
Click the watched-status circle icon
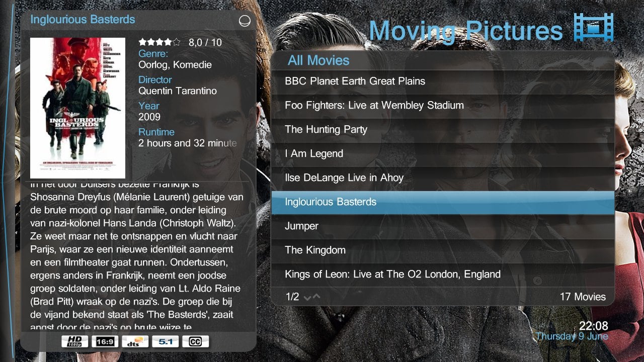[245, 21]
